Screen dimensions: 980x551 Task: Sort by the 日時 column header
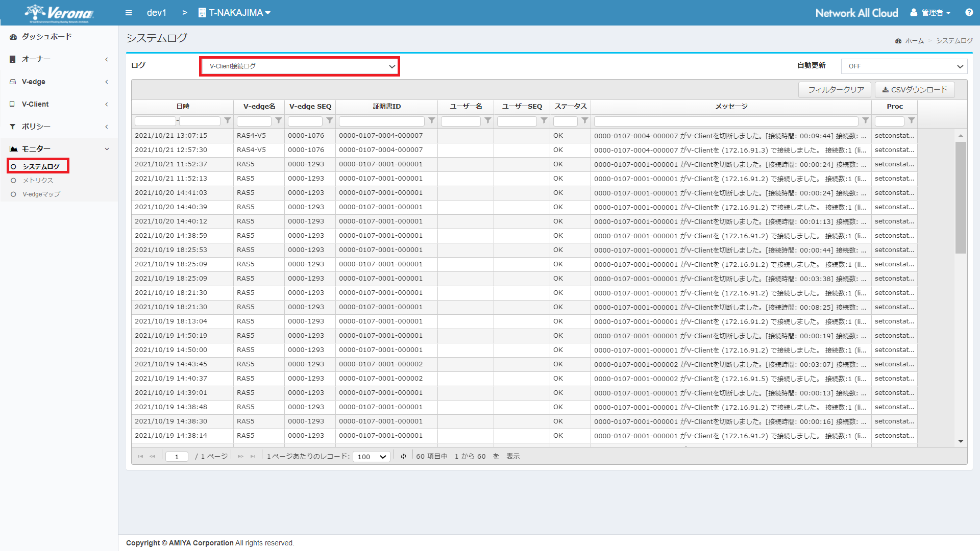(x=183, y=107)
